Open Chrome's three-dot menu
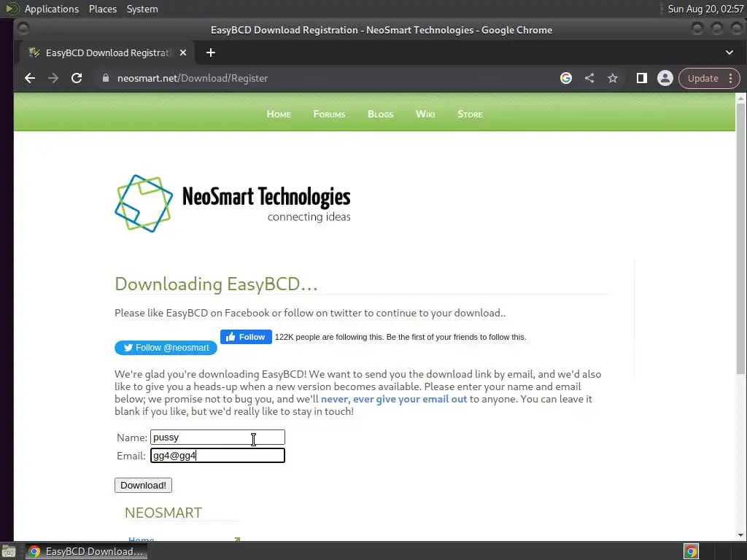747x560 pixels. [730, 79]
